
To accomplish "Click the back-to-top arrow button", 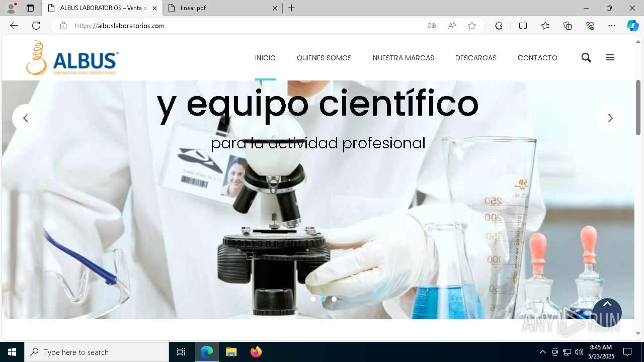I will tap(607, 312).
